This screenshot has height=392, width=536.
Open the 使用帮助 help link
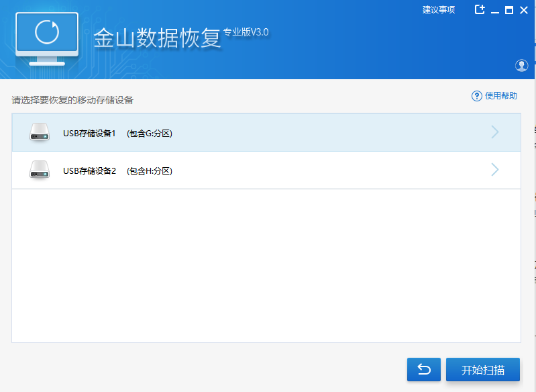click(501, 96)
